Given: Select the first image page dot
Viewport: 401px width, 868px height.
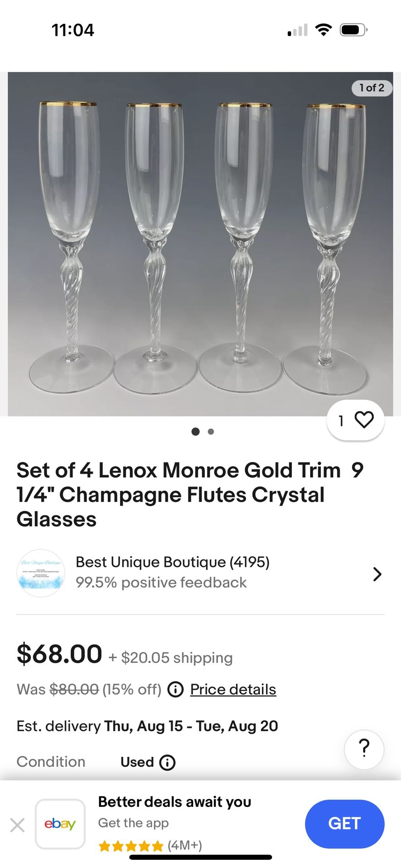Looking at the screenshot, I should pos(196,432).
